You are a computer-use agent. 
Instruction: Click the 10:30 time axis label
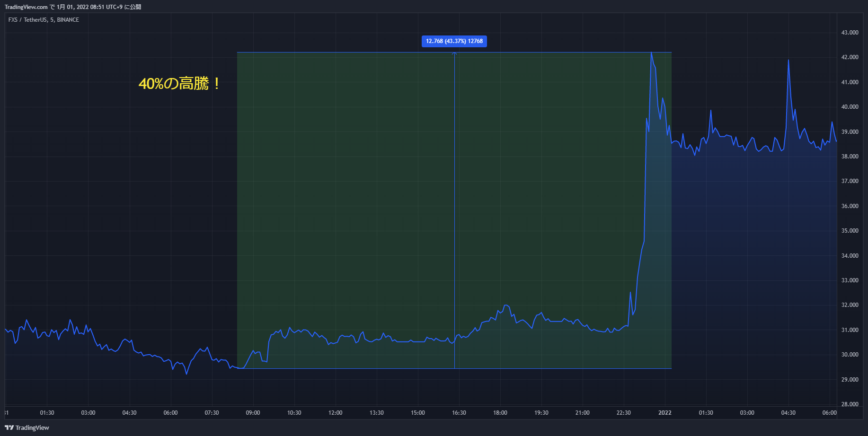[294, 413]
